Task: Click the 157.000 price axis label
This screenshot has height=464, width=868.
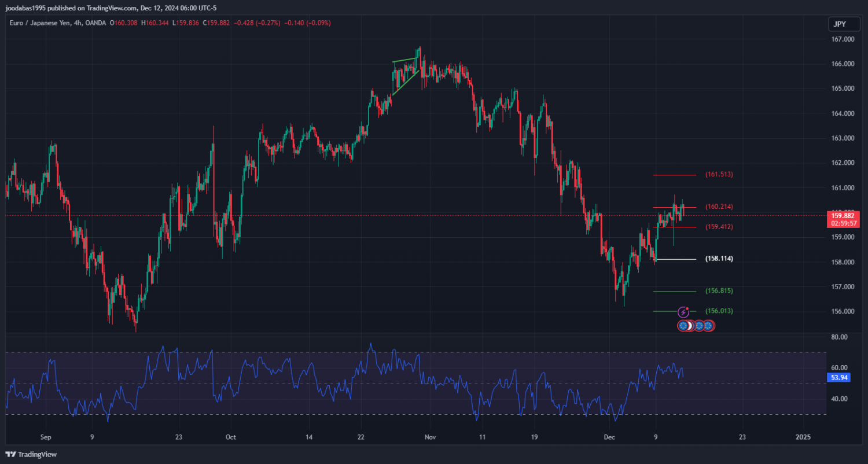Action: tap(843, 287)
